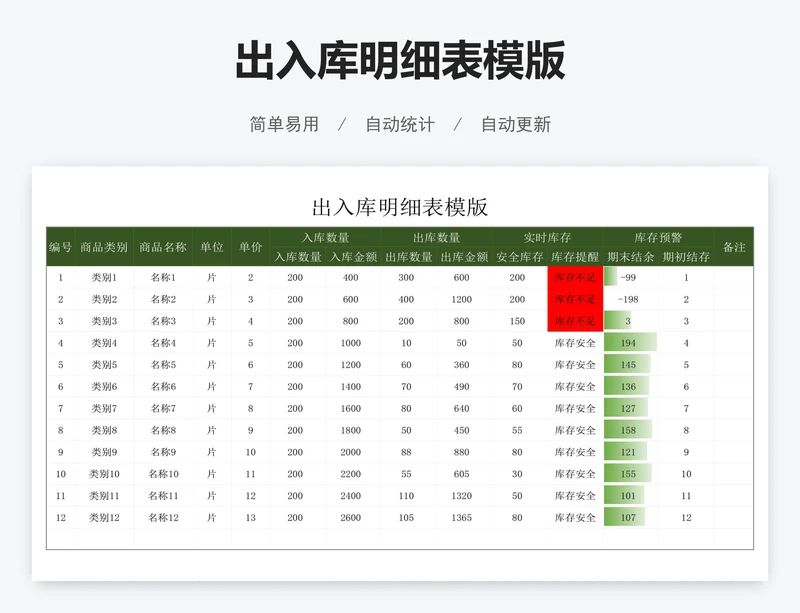Select the 编号 column header
The height and width of the screenshot is (613, 800).
click(x=60, y=247)
